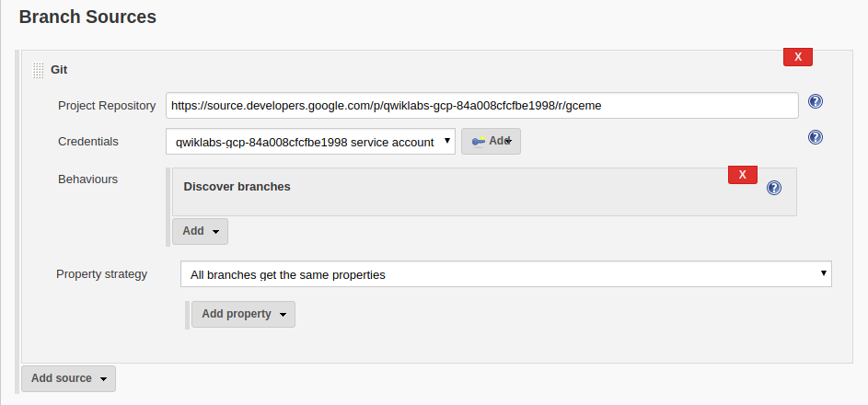Add new credentials with key button
This screenshot has width=868, height=405.
pyautogui.click(x=491, y=141)
